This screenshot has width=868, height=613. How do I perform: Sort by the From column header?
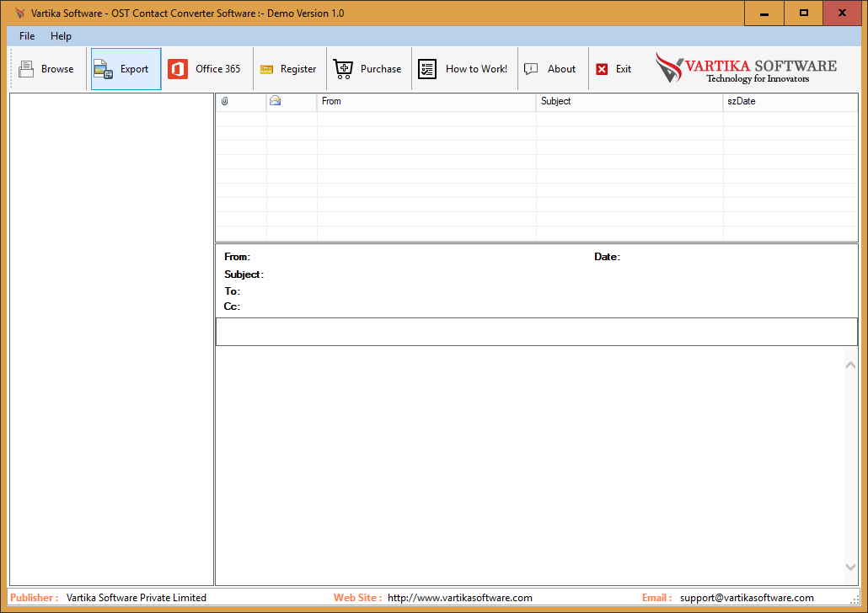(426, 101)
